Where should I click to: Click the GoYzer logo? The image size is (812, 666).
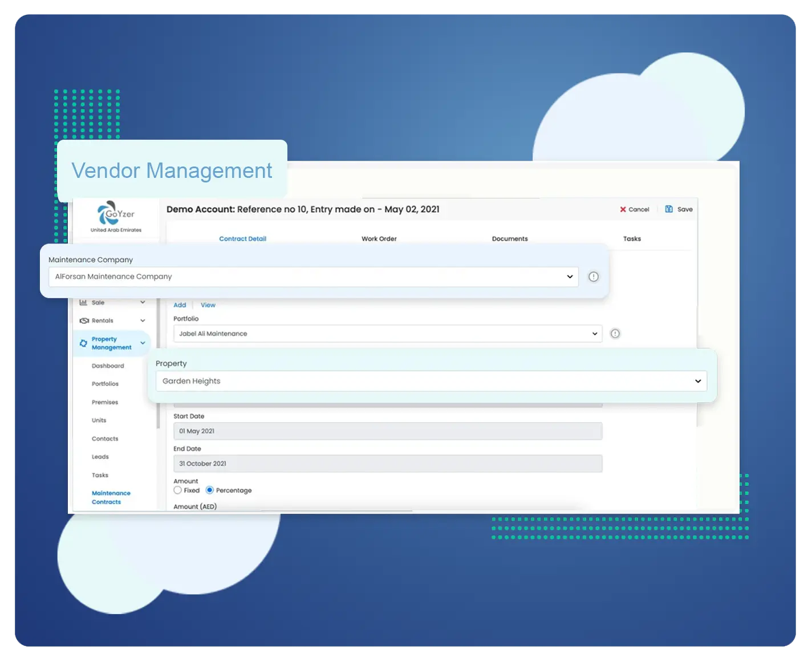tap(116, 214)
